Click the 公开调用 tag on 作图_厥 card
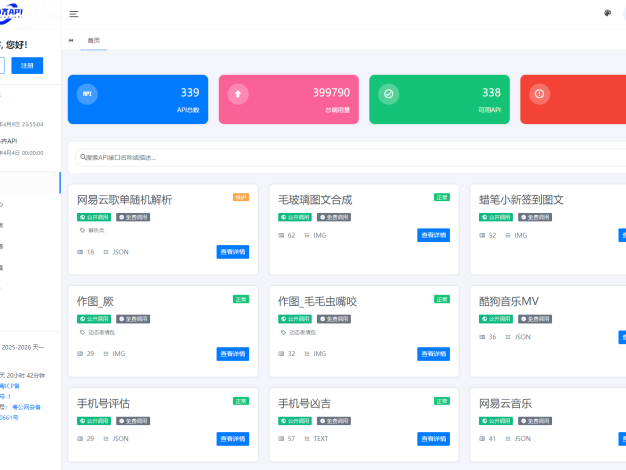Image resolution: width=626 pixels, height=470 pixels. [x=94, y=319]
